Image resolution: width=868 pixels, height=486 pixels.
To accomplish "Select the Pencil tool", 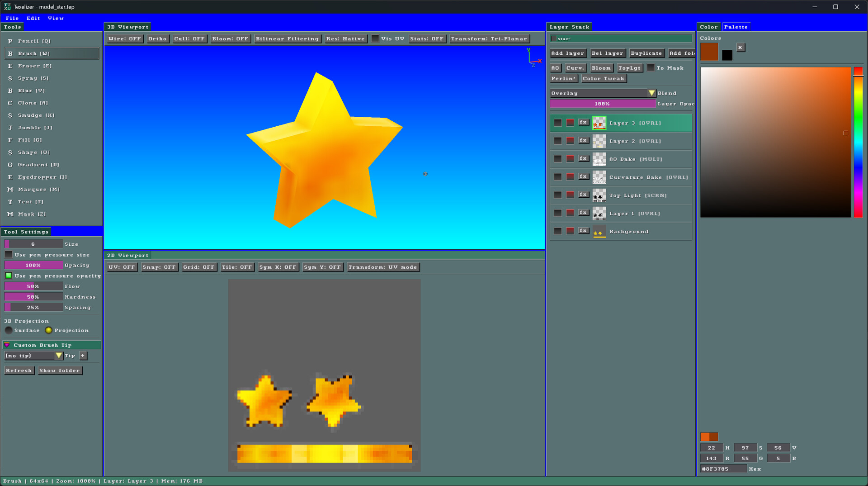I will point(52,41).
